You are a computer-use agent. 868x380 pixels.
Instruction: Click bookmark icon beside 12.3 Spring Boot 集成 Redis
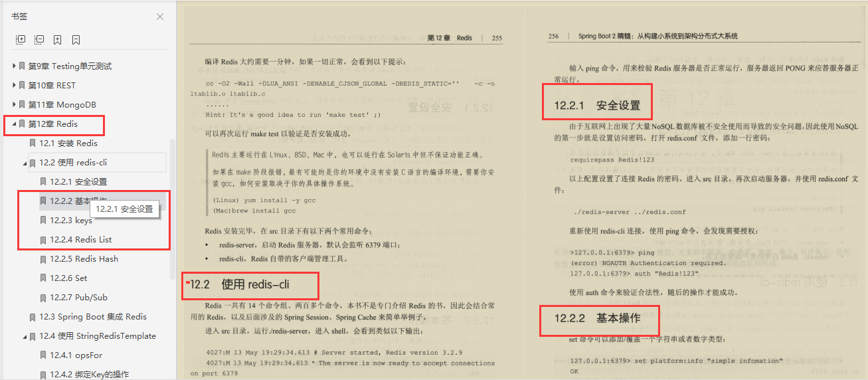click(33, 317)
